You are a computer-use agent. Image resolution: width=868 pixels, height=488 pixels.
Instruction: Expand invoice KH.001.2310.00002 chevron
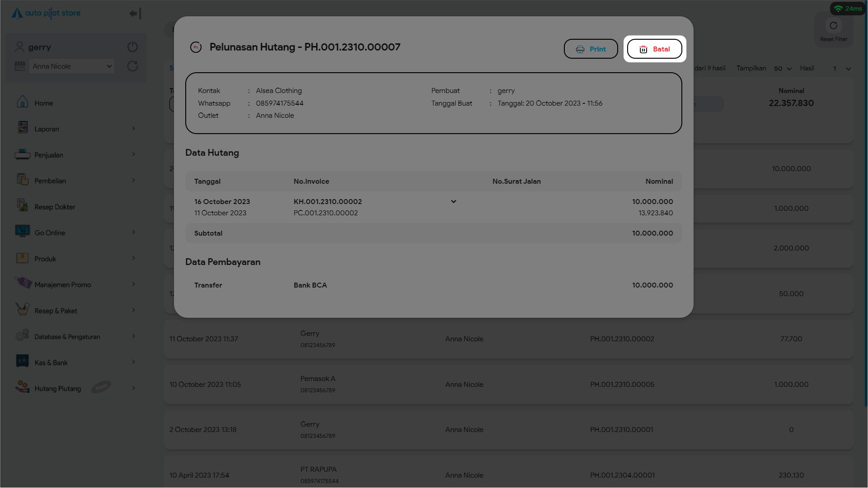(x=453, y=202)
